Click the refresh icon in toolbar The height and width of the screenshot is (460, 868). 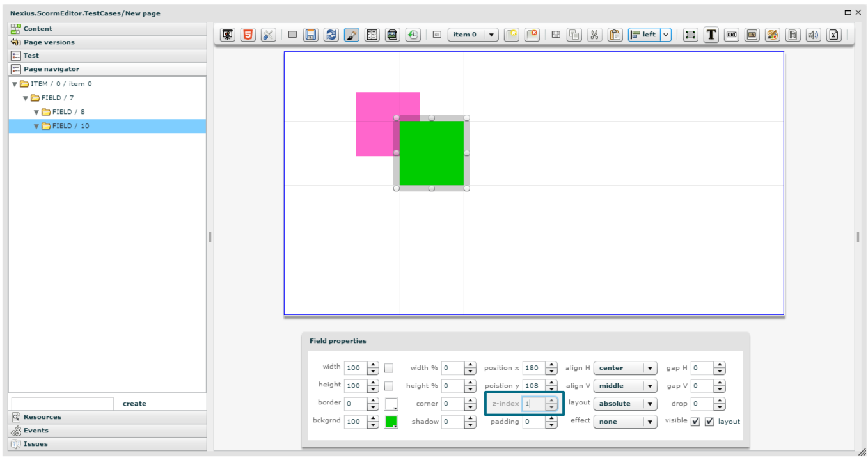coord(331,35)
